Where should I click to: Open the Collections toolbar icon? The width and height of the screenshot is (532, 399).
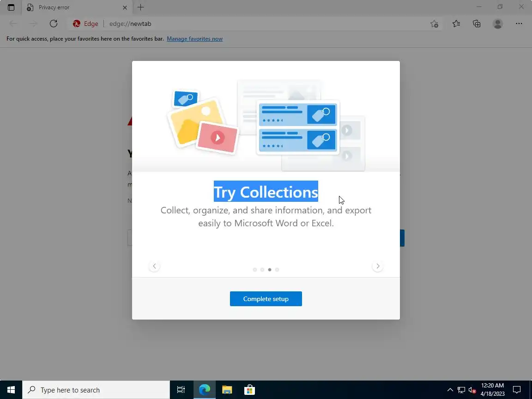pos(477,24)
